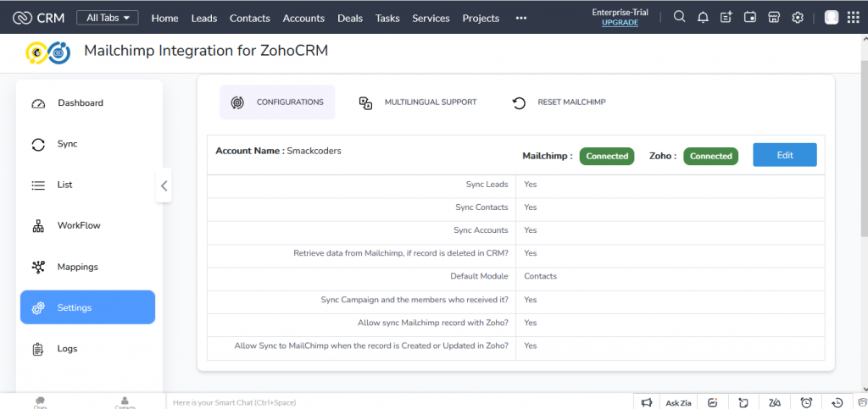
Task: Open notifications bell icon
Action: coord(703,17)
